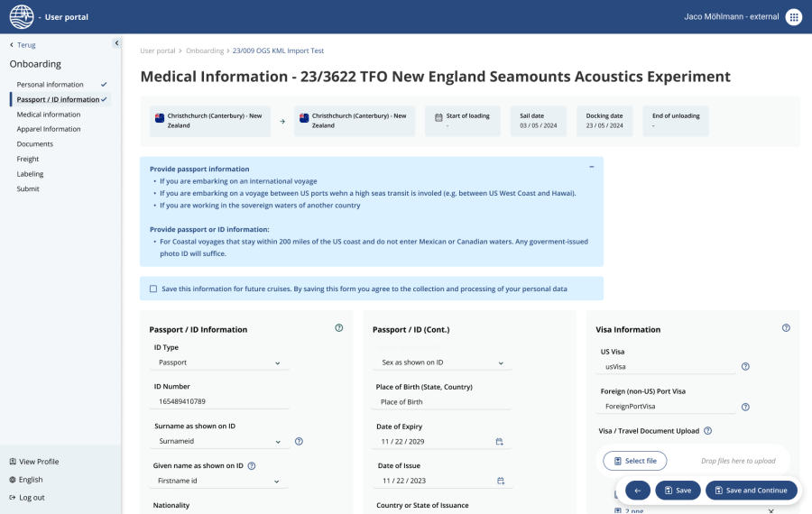Click the back arrow button
Screen dimensions: 812x514
[637, 491]
